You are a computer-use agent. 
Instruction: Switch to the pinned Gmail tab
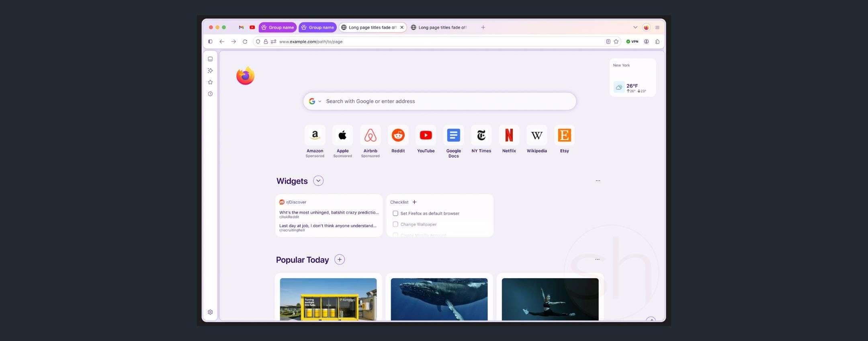[x=241, y=27]
